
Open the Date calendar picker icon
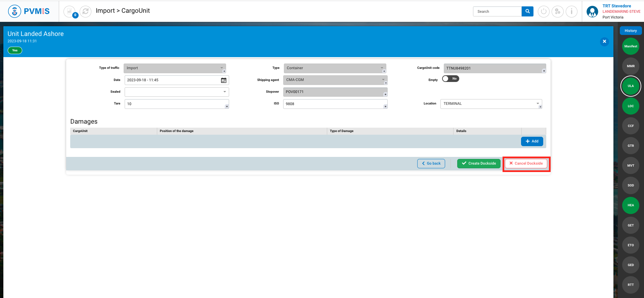[224, 80]
